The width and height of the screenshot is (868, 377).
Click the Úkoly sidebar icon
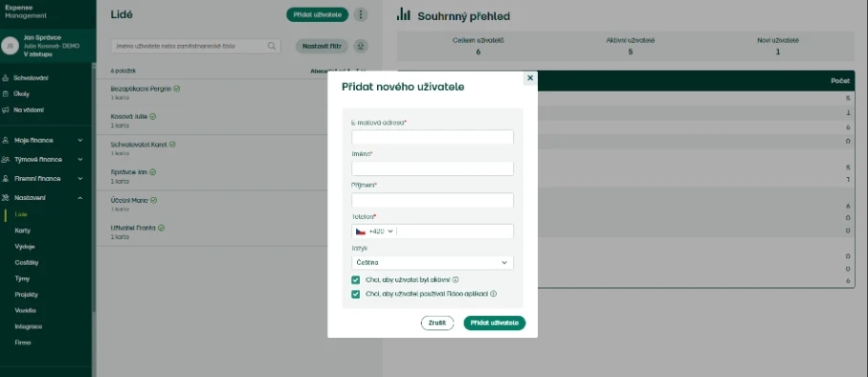[x=6, y=94]
